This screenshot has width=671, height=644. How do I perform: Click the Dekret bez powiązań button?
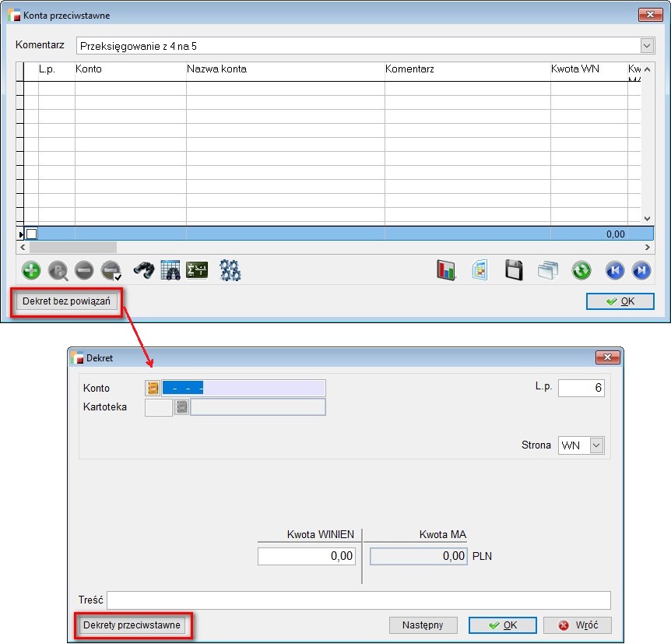[x=66, y=301]
